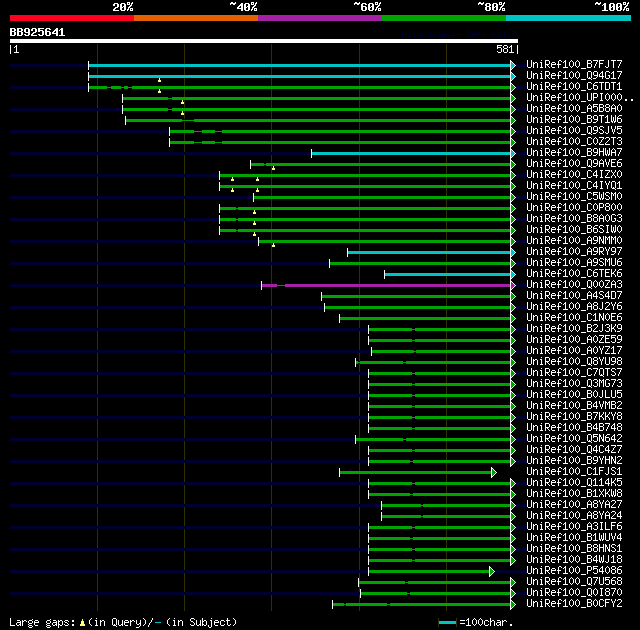Open the UniRef100_B7FJT7 hit label

[574, 64]
